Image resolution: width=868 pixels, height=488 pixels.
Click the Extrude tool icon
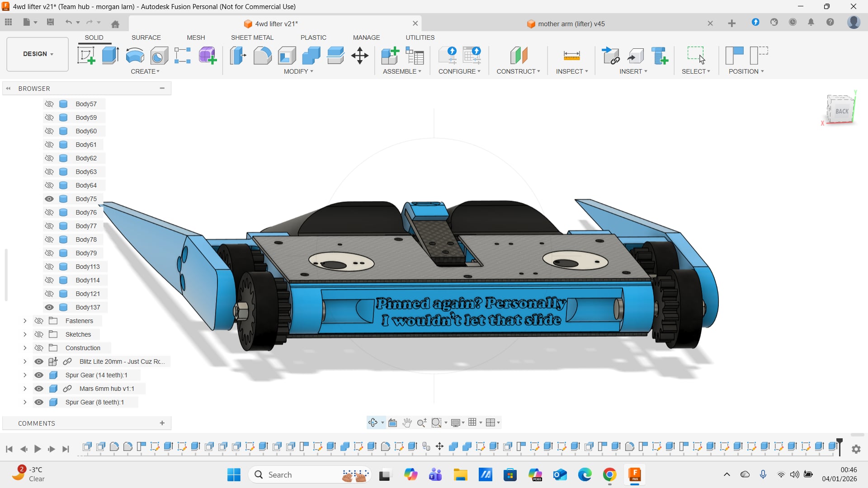click(x=110, y=56)
